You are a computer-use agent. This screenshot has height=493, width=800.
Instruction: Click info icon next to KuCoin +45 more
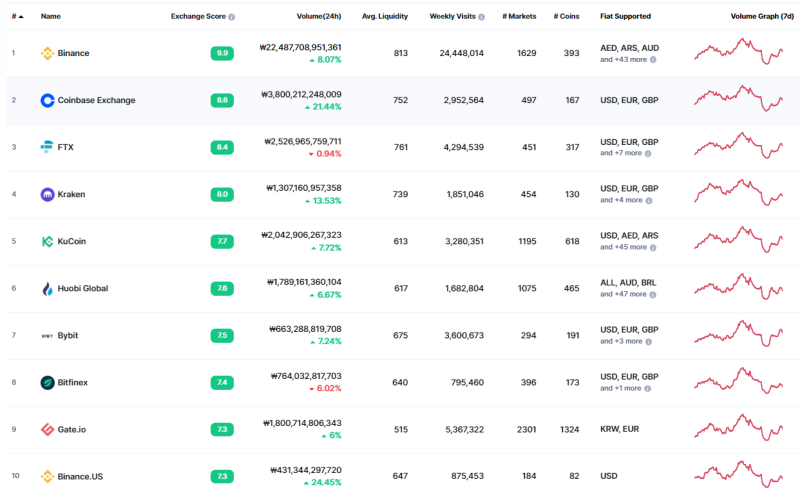tap(653, 248)
